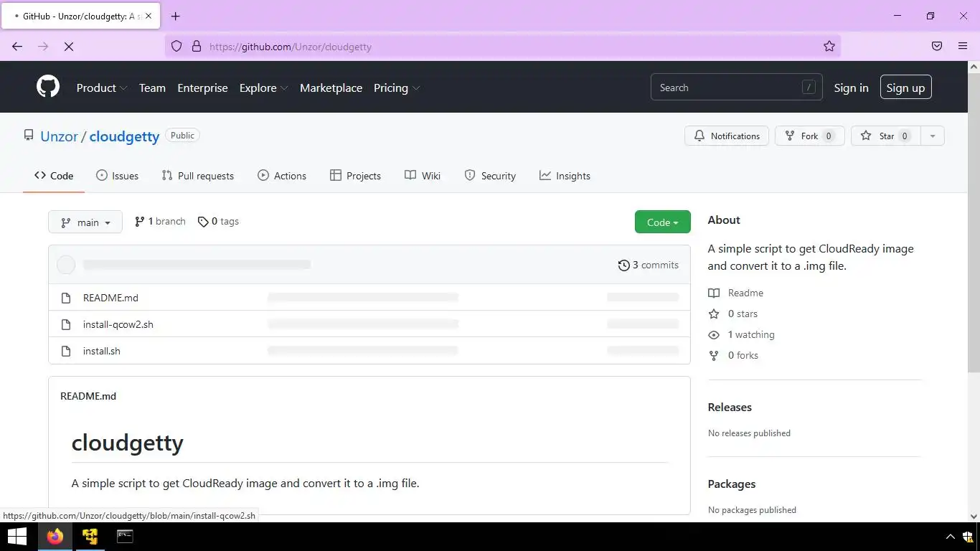
Task: Click the site padlock security icon
Action: click(x=196, y=46)
